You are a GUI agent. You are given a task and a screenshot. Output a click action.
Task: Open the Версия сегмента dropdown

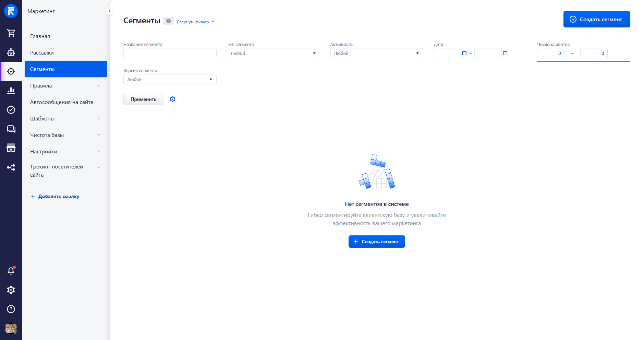[170, 79]
